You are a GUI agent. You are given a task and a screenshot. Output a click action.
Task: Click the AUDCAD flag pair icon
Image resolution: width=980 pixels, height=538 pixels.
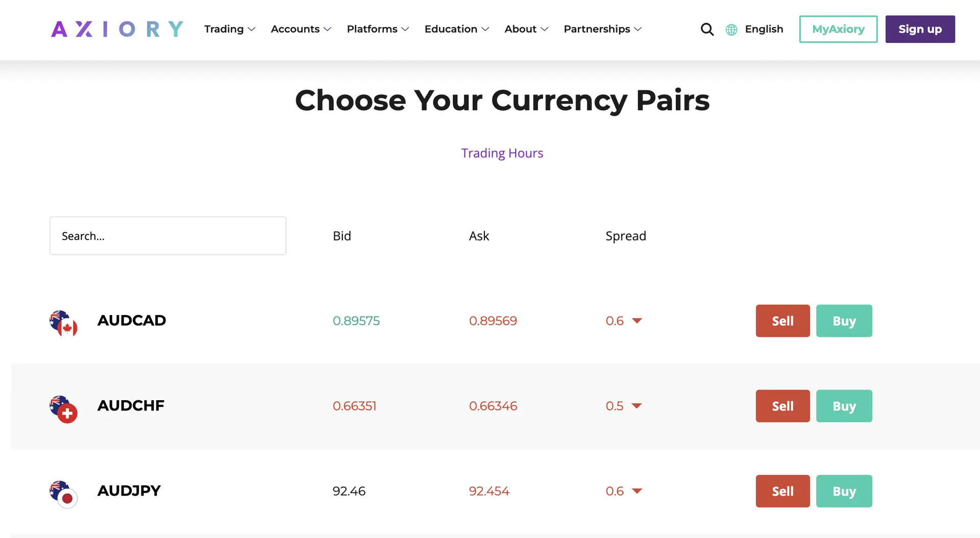[x=64, y=324]
